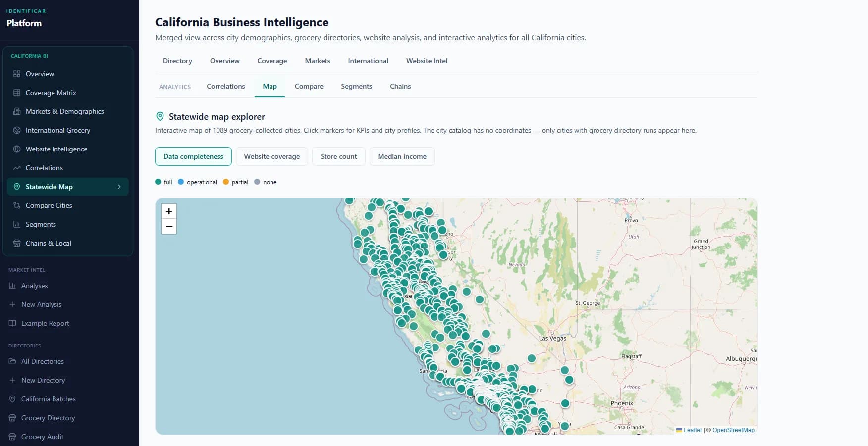Image resolution: width=868 pixels, height=446 pixels.
Task: Click the orange 'partial' legend swatch
Action: [226, 182]
